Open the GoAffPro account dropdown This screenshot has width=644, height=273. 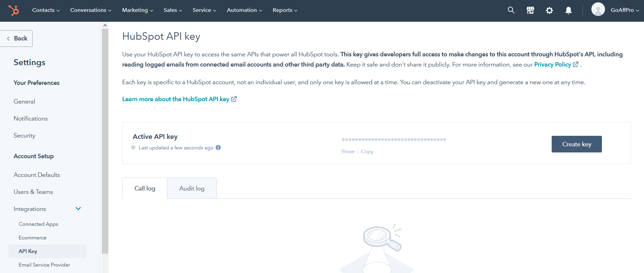pyautogui.click(x=625, y=10)
